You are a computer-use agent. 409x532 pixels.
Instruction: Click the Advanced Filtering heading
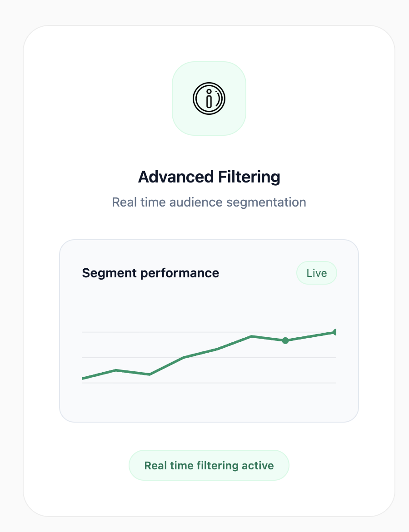click(209, 177)
